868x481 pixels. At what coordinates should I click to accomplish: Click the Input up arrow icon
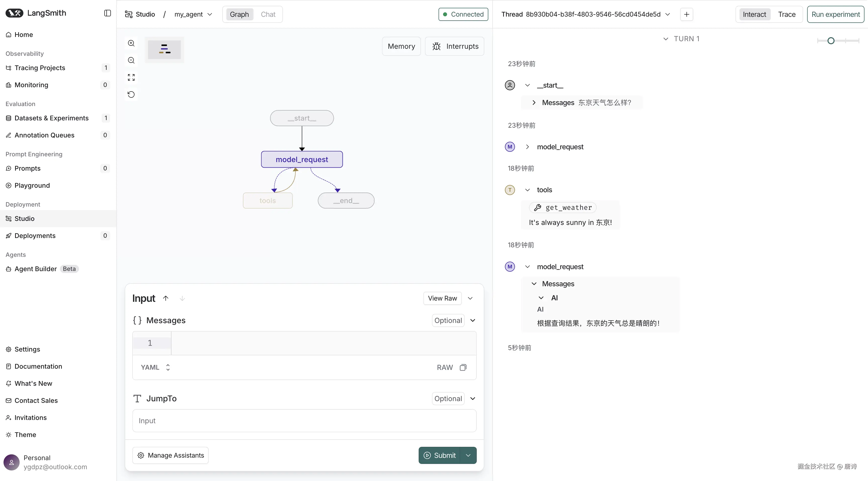click(165, 298)
